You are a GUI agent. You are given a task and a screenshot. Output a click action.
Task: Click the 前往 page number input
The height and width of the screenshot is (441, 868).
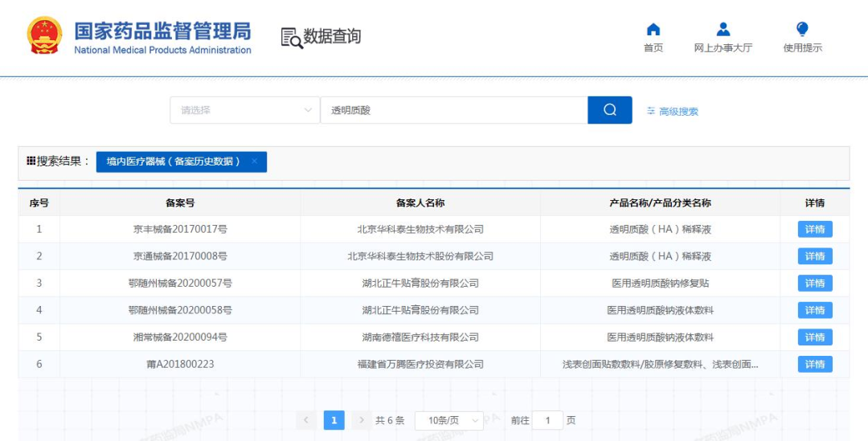tap(548, 420)
